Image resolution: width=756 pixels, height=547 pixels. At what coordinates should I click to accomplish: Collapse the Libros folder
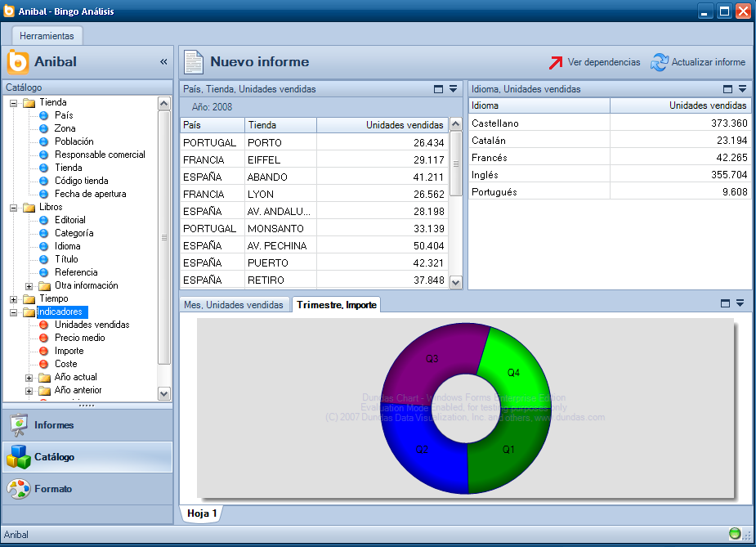click(14, 208)
